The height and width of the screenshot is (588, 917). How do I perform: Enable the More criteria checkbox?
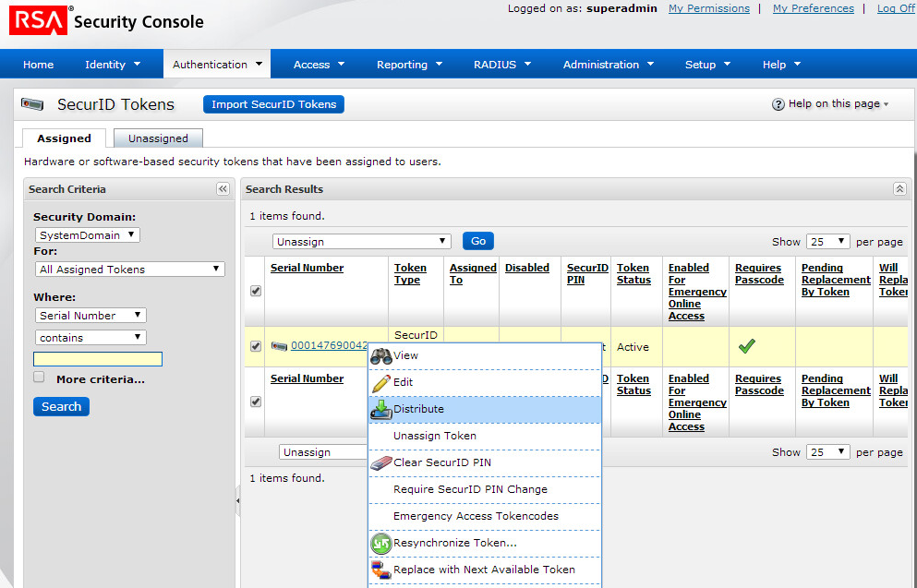click(39, 378)
